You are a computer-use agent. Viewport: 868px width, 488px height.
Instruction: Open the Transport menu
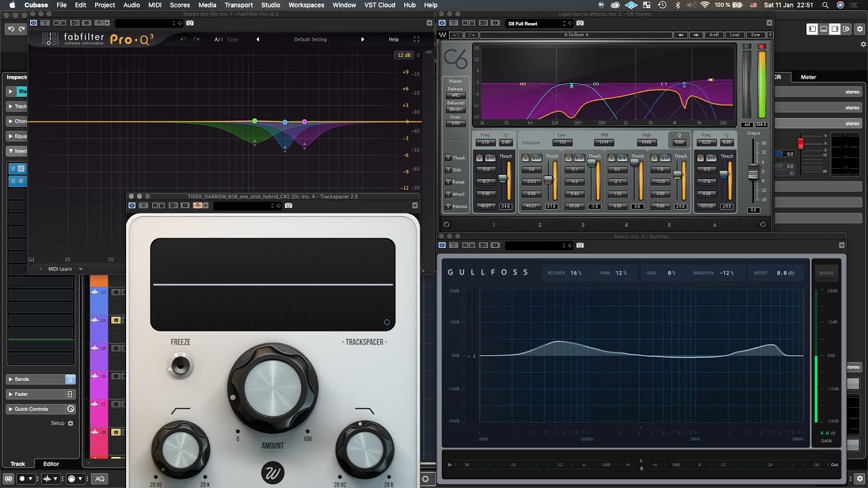pos(239,5)
